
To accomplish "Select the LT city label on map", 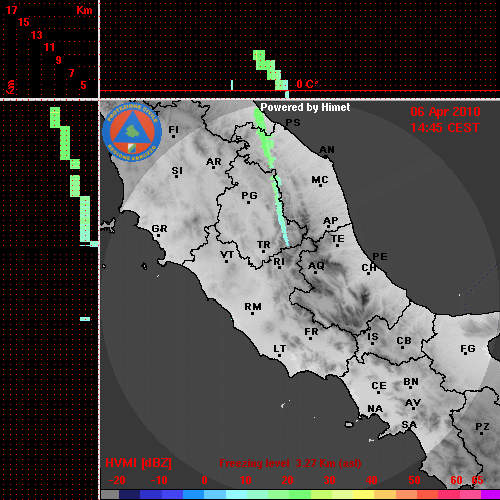I will 280,349.
